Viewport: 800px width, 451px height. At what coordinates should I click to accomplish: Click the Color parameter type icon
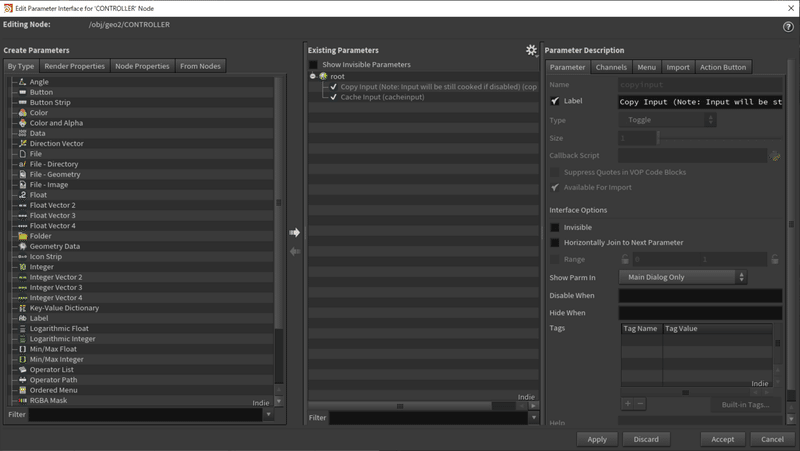22,112
